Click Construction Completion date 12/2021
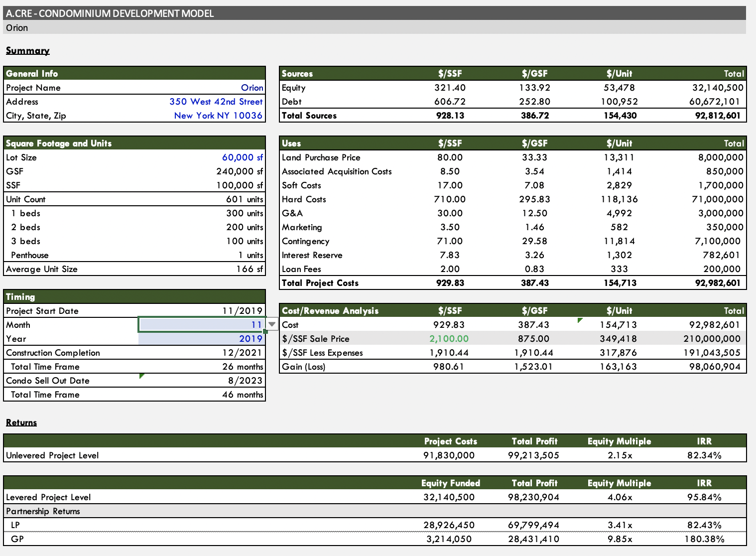756x556 pixels. [x=242, y=353]
